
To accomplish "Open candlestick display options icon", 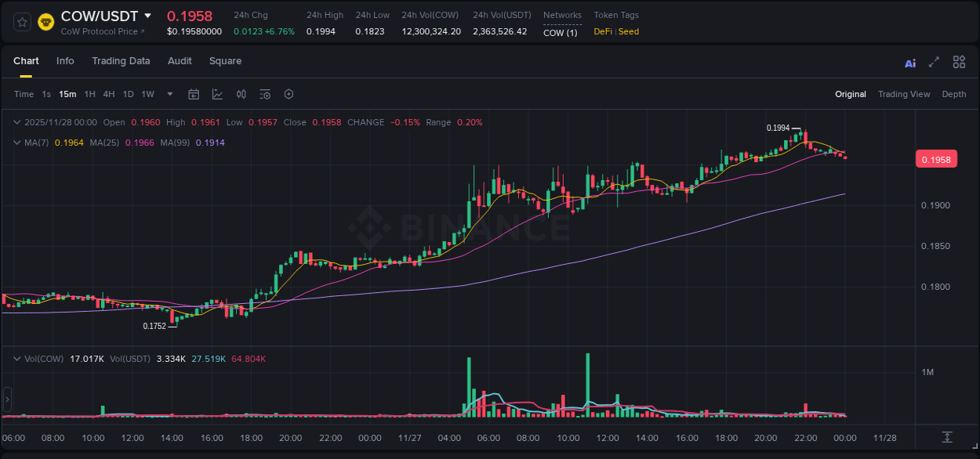I will (x=241, y=94).
